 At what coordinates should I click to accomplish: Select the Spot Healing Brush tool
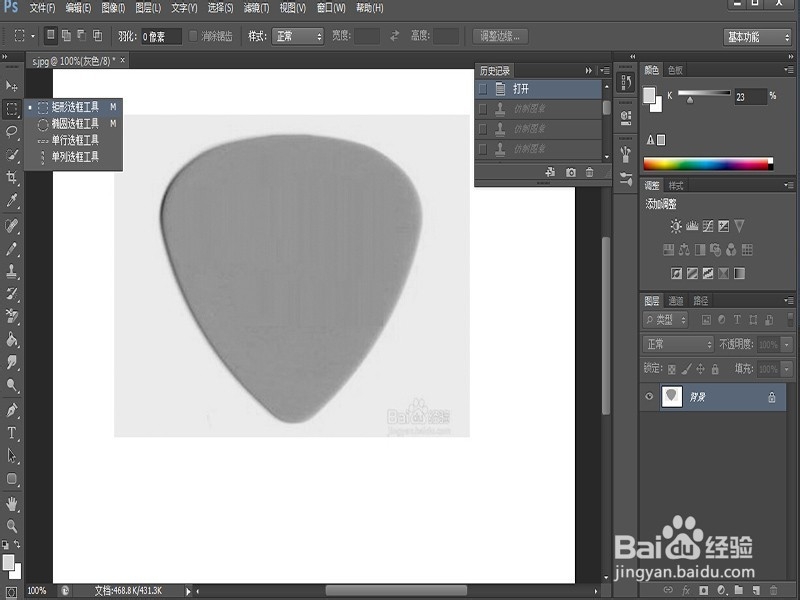click(12, 225)
